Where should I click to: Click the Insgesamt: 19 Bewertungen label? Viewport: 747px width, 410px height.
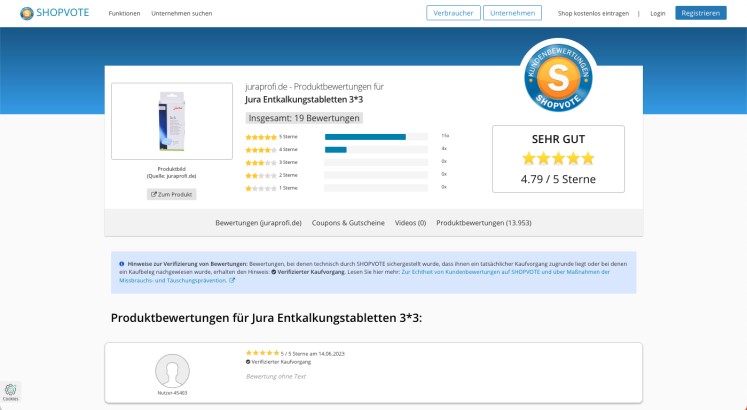[x=304, y=118]
